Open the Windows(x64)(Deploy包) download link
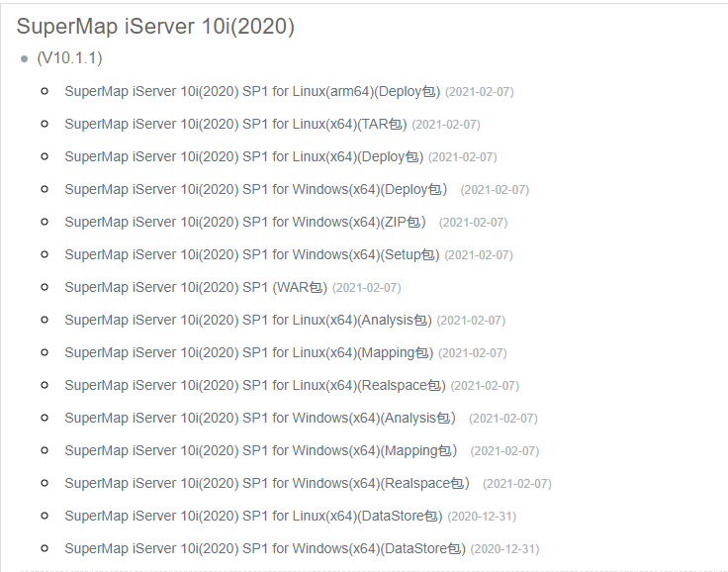 point(256,189)
